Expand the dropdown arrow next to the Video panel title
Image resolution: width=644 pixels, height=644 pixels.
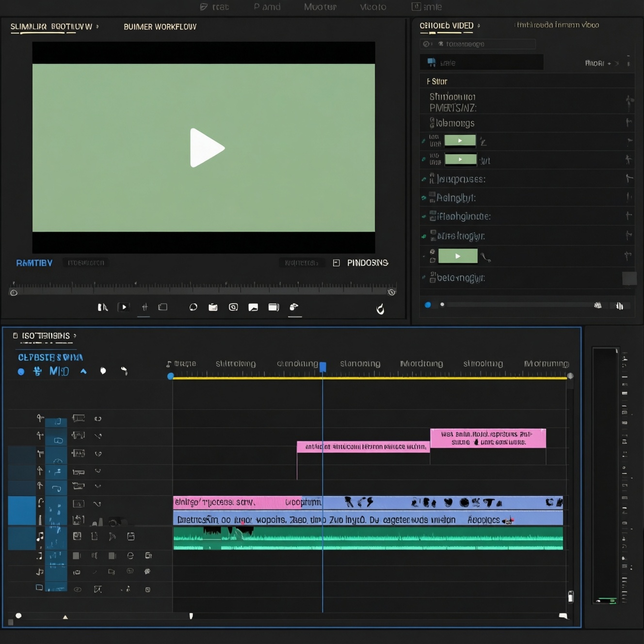[479, 26]
